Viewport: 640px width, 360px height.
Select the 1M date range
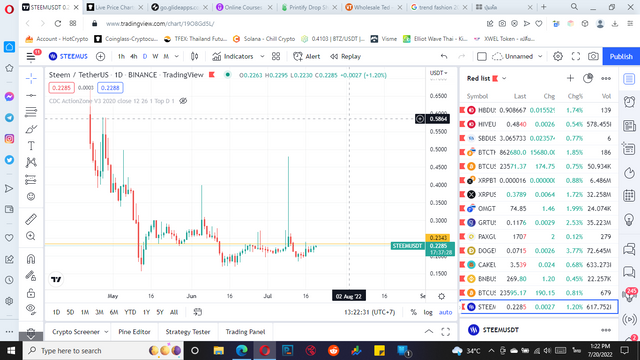coord(85,312)
